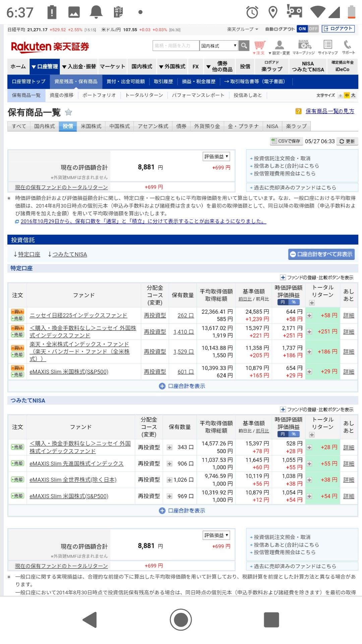Click 売却 for eMAXIS Slim 先進国株式インデックス
Image resolution: width=362 pixels, height=644 pixels.
[x=17, y=463]
